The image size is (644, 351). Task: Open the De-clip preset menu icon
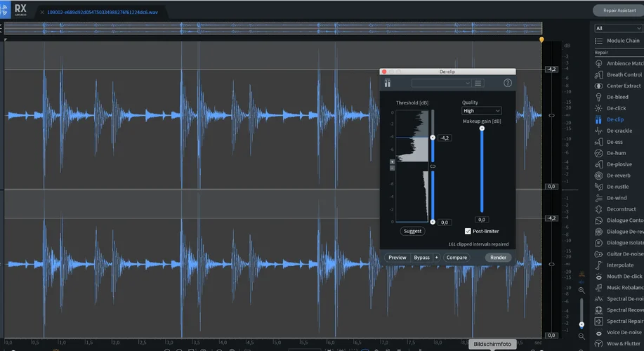point(478,83)
